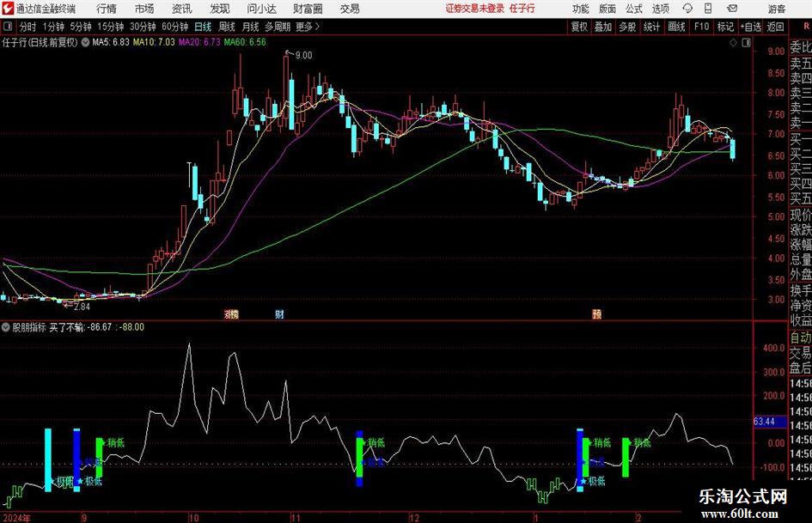Click the 通达信 red logo icon
This screenshot has height=523, width=812.
8,8
